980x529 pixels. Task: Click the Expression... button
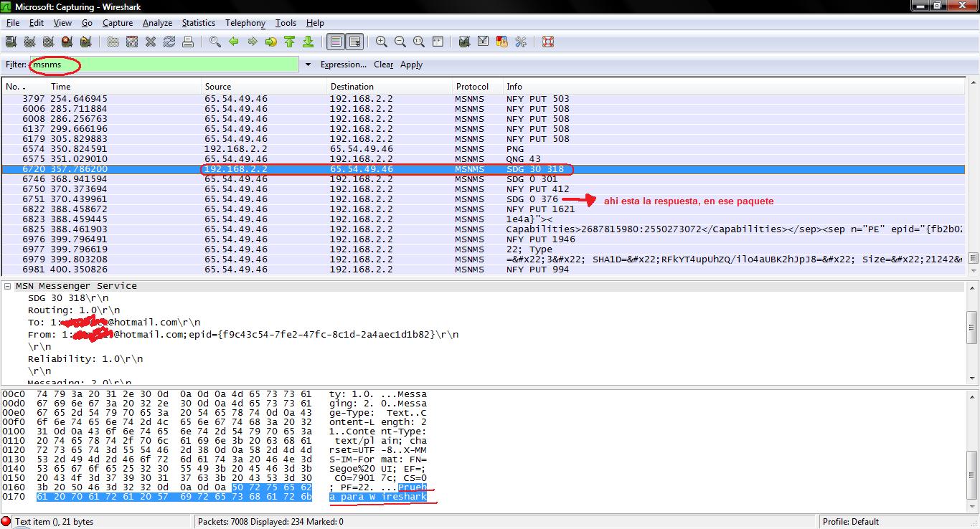pyautogui.click(x=343, y=65)
